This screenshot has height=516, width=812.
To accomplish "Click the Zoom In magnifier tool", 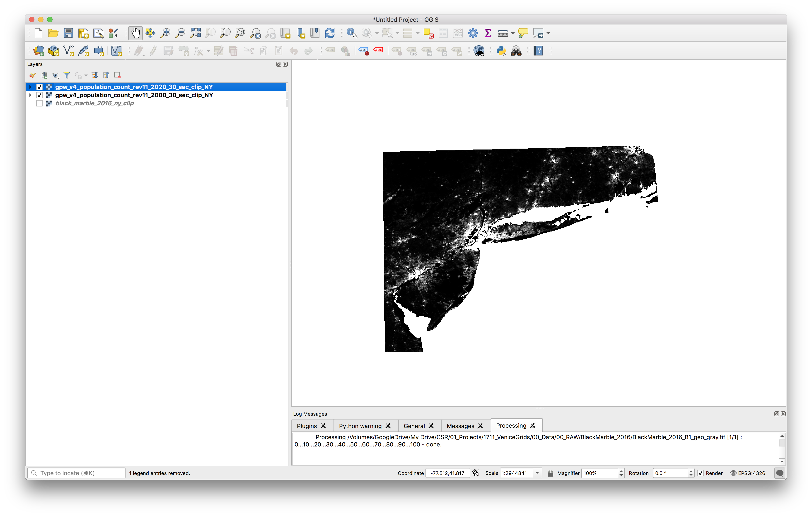I will pos(165,33).
